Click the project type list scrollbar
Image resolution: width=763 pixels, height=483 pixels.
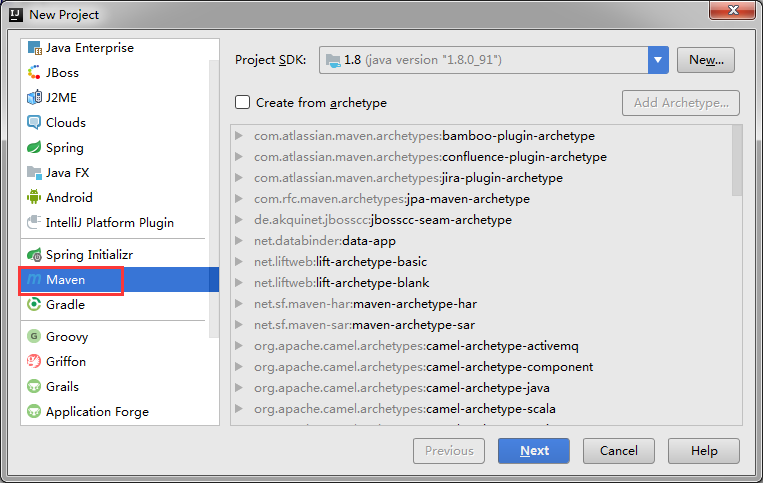(214, 198)
